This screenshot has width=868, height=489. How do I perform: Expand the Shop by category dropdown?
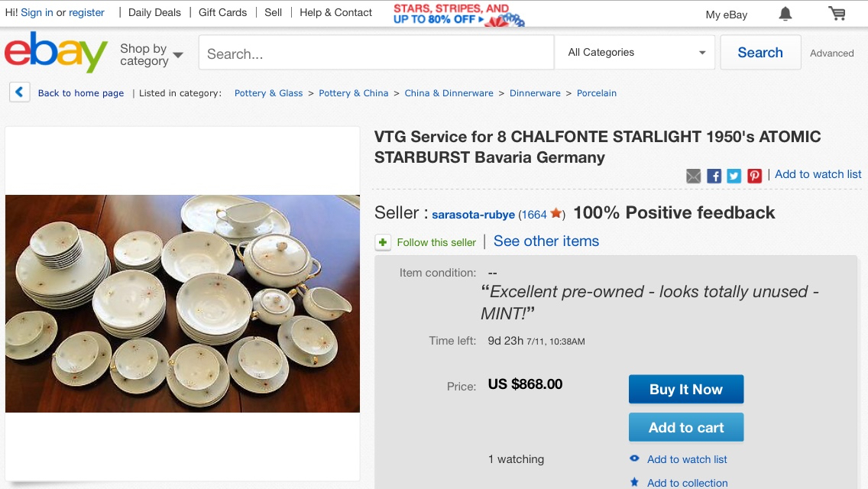[x=151, y=54]
